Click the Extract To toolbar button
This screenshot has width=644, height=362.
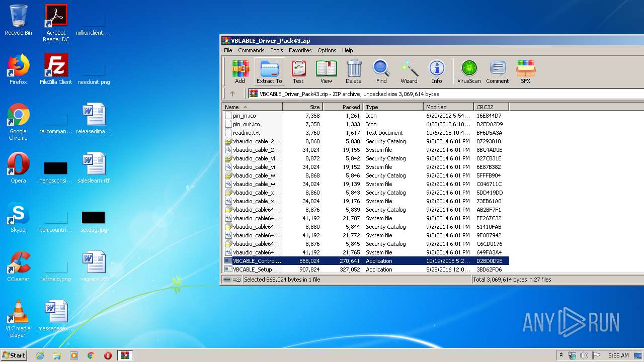coord(269,71)
